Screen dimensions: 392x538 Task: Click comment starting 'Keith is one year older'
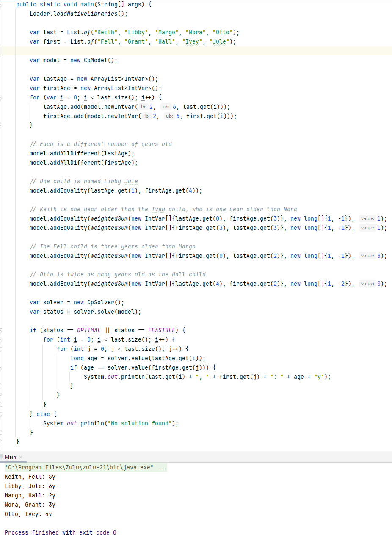click(163, 209)
